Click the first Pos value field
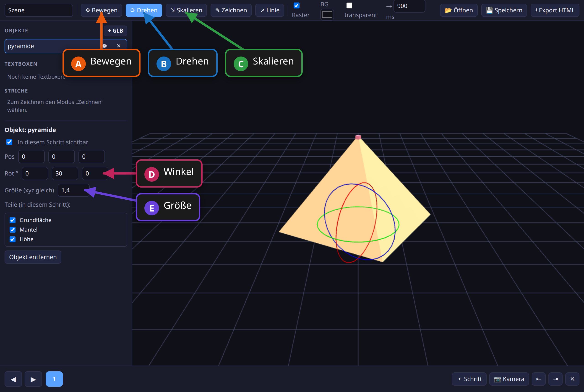This screenshot has height=392, width=584. 31,157
